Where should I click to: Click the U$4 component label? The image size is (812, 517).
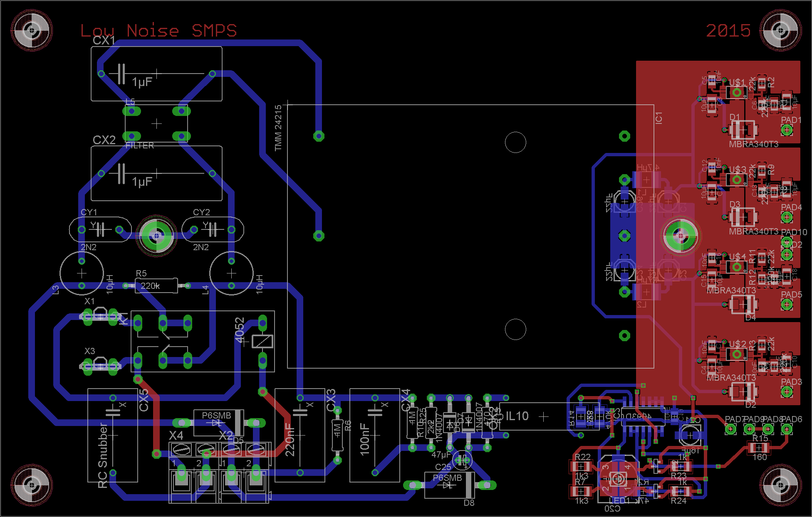[738, 256]
